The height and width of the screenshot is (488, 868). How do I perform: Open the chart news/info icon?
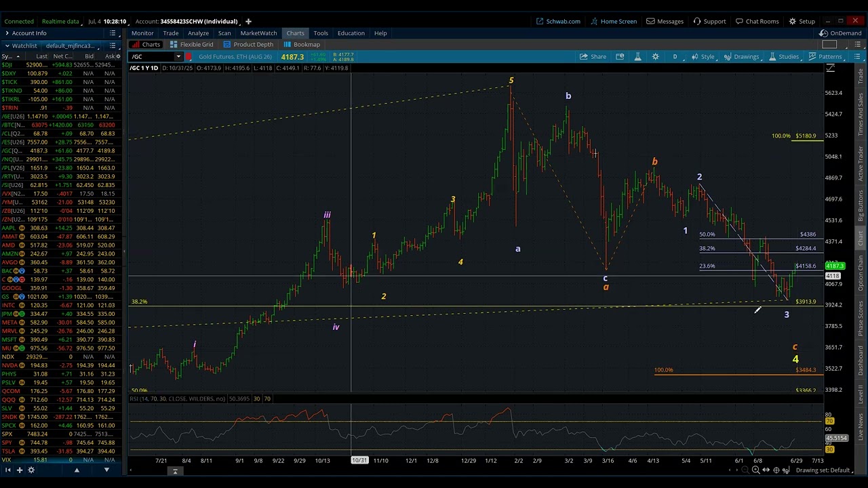(x=620, y=57)
